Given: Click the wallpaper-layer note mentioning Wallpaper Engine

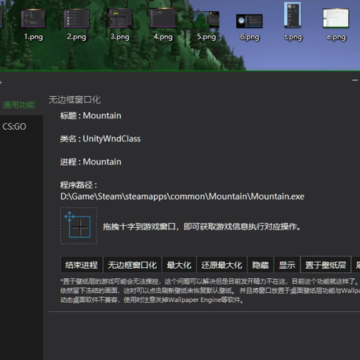Looking at the screenshot, I should click(210, 291).
